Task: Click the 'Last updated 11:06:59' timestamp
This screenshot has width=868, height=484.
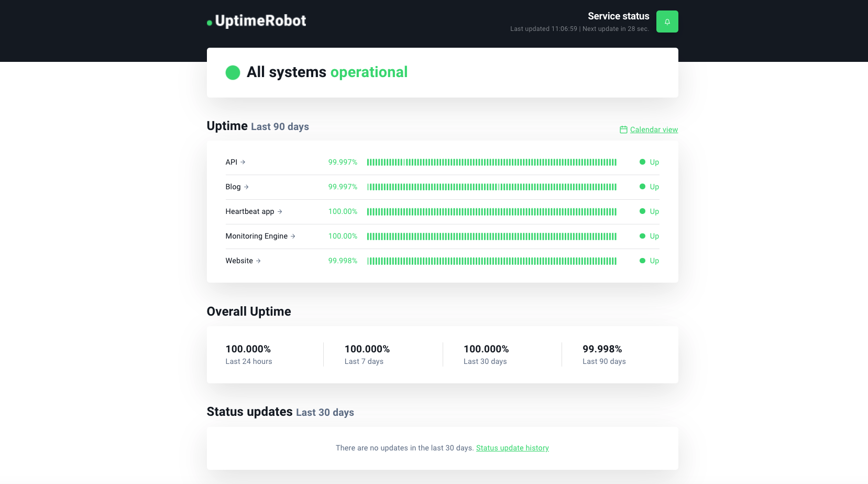Action: [544, 29]
